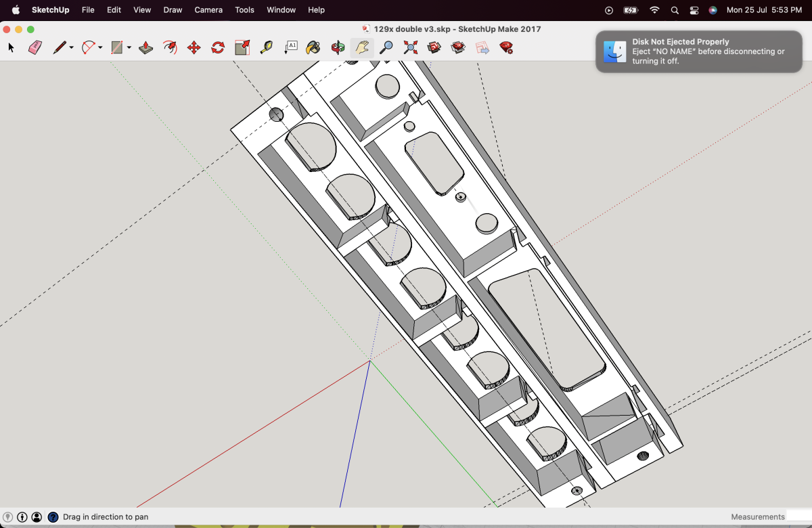This screenshot has width=812, height=528.
Task: Open the Draw menu
Action: coord(173,10)
